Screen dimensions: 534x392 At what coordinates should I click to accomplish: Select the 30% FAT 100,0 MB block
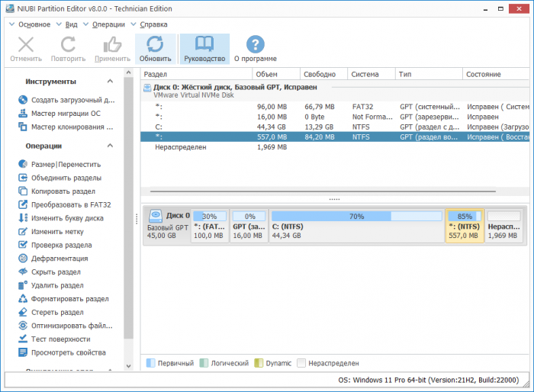point(210,226)
